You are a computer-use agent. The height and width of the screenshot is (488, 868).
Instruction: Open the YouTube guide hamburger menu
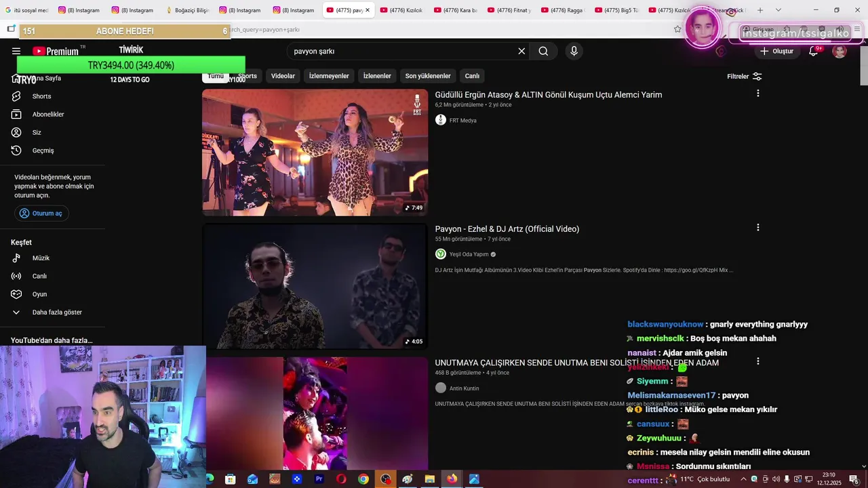16,51
